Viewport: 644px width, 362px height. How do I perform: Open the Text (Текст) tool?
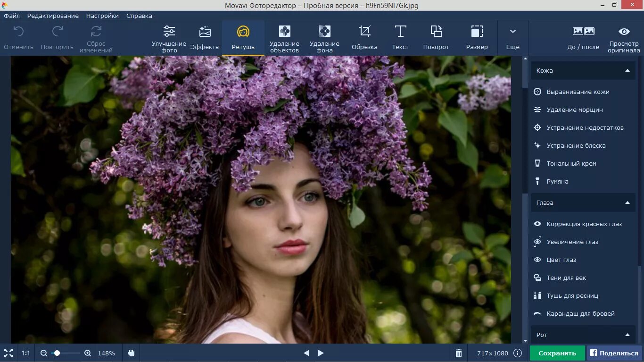[x=400, y=38]
